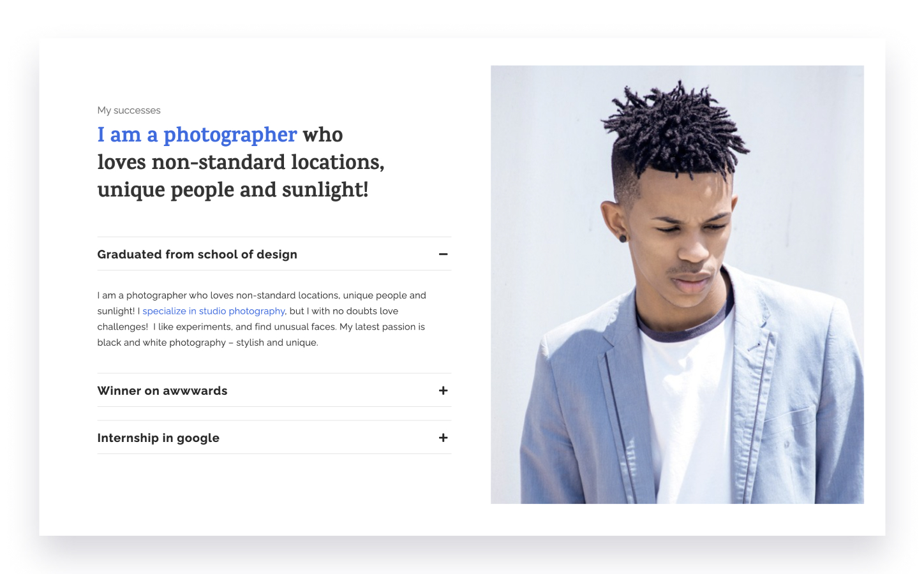Expand the Winner on awwwards section title
The width and height of the screenshot is (924, 574).
(x=162, y=390)
